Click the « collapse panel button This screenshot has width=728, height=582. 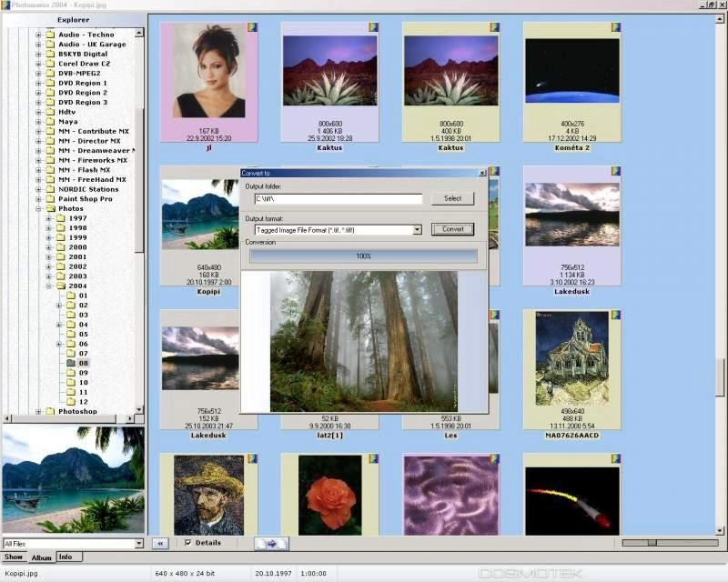pos(160,543)
